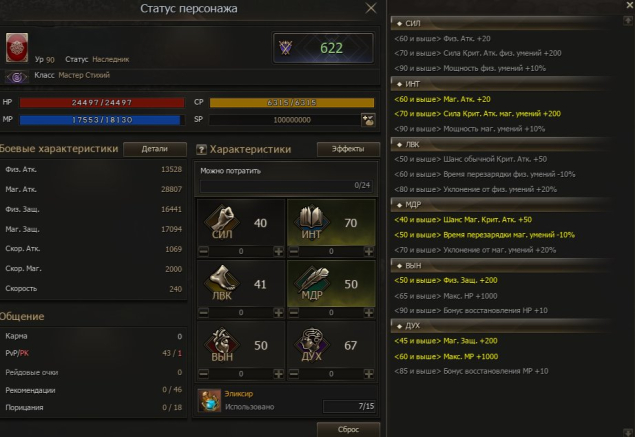Increase СИЛ with its plus button

click(x=278, y=251)
